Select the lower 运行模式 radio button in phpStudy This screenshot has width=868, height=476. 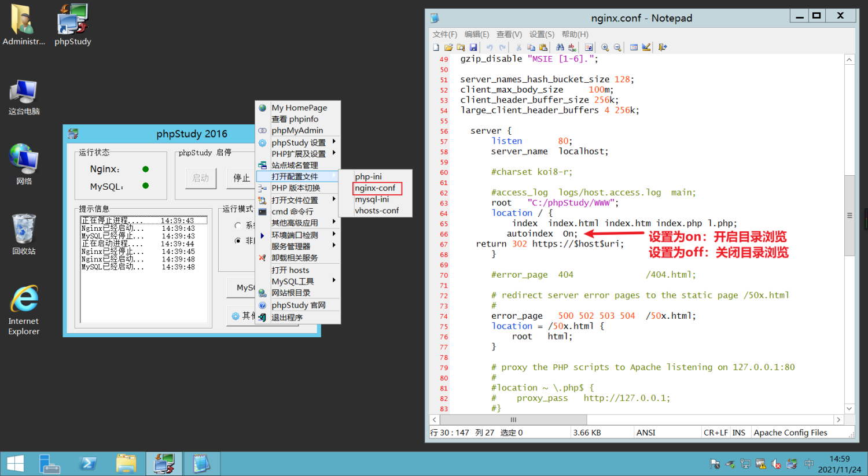pyautogui.click(x=238, y=241)
